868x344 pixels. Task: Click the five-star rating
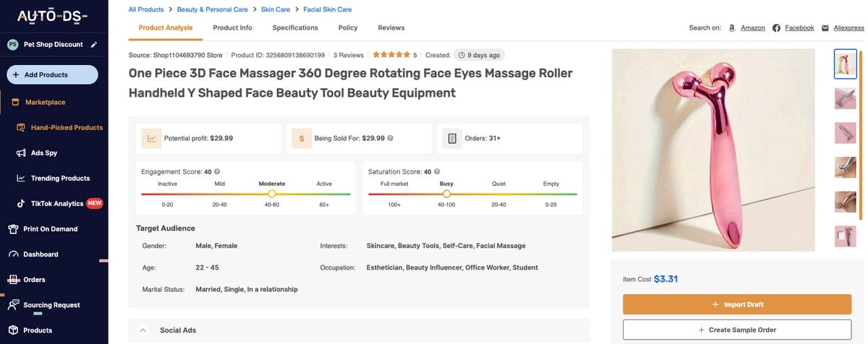(x=391, y=55)
